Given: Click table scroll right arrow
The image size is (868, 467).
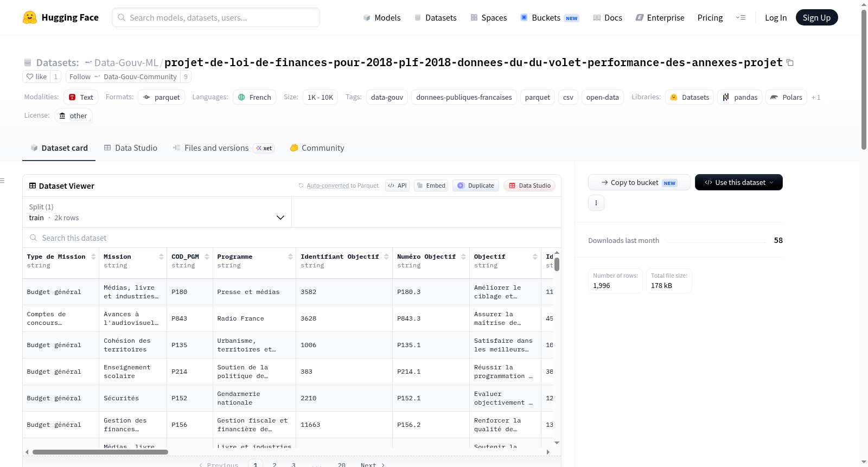Looking at the screenshot, I should point(548,452).
